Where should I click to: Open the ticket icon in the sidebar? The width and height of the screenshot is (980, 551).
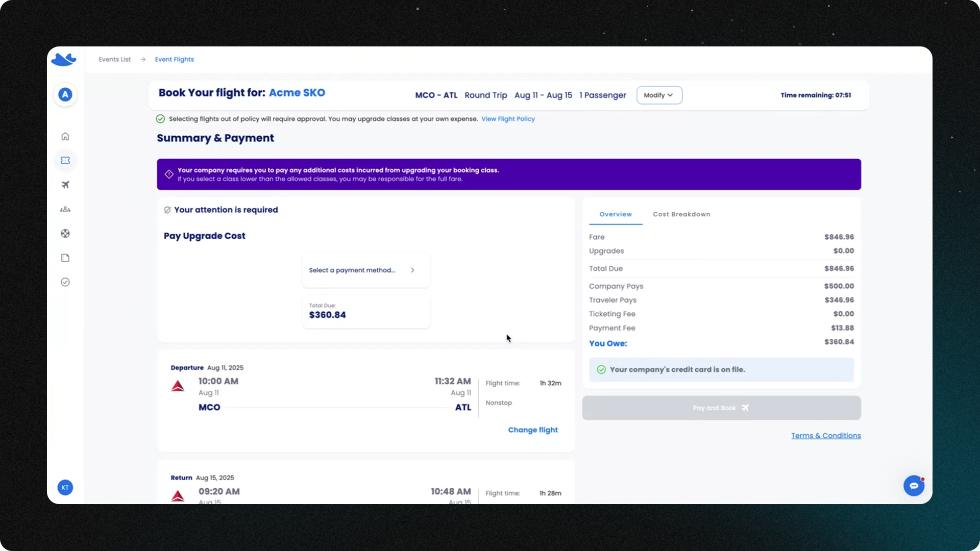click(x=65, y=160)
